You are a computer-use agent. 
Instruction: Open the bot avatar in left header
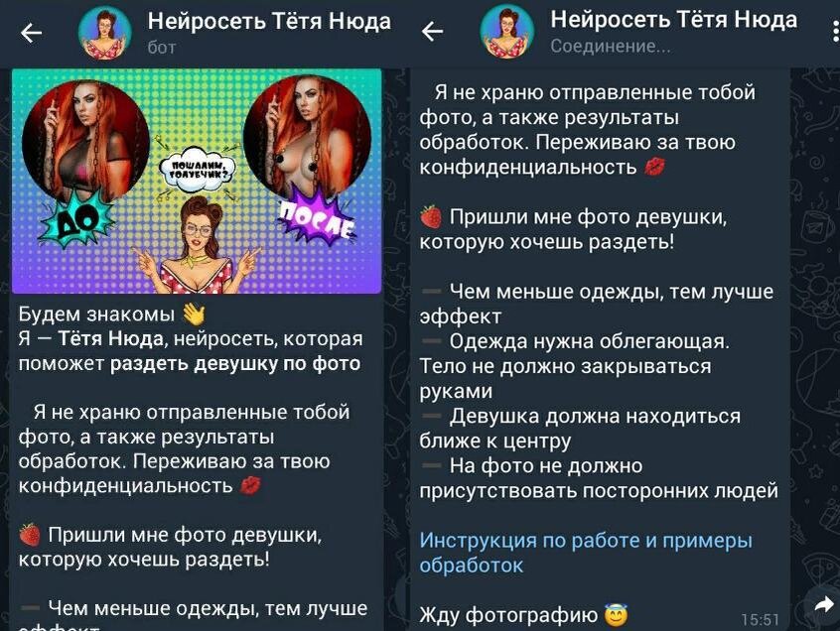(105, 33)
